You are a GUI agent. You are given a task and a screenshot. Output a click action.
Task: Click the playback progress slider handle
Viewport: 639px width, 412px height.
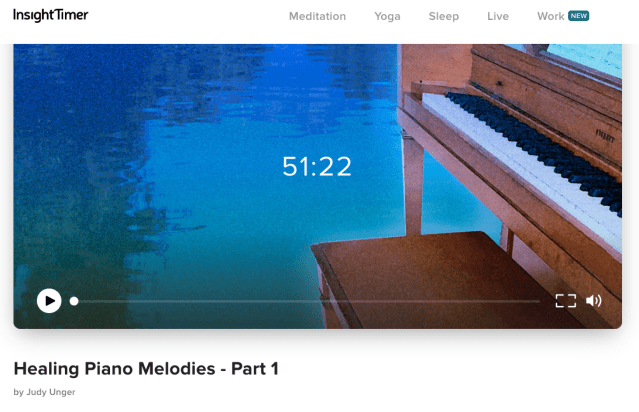point(74,301)
